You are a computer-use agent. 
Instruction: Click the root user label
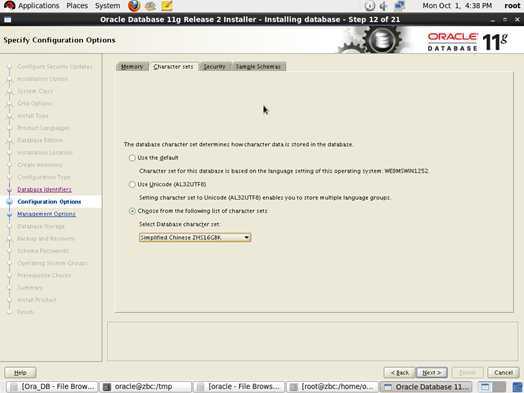click(x=512, y=6)
